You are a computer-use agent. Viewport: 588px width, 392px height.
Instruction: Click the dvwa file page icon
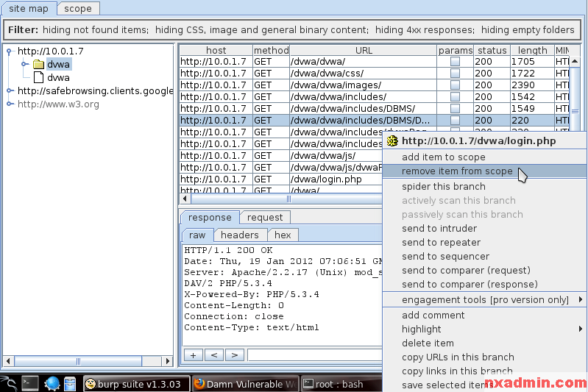pyautogui.click(x=38, y=77)
